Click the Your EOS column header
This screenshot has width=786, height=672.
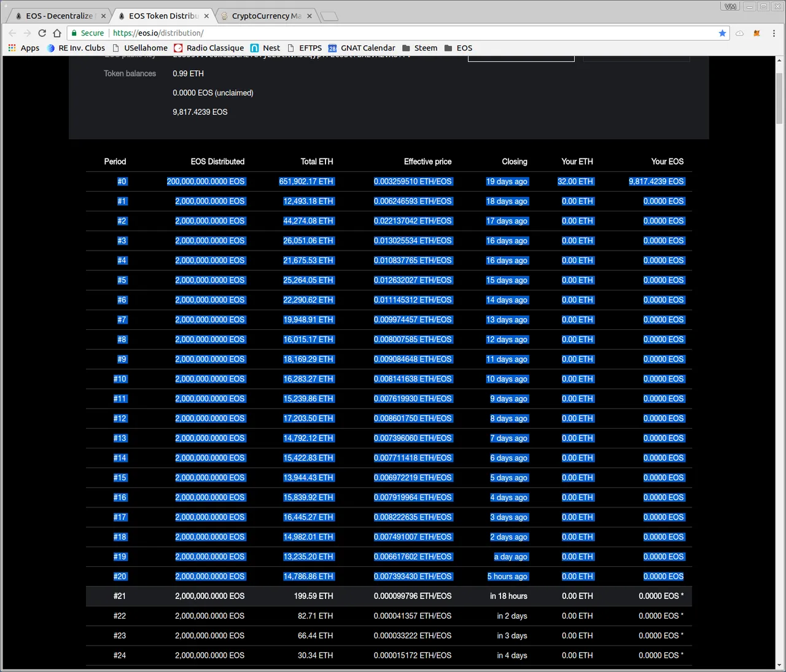[667, 162]
